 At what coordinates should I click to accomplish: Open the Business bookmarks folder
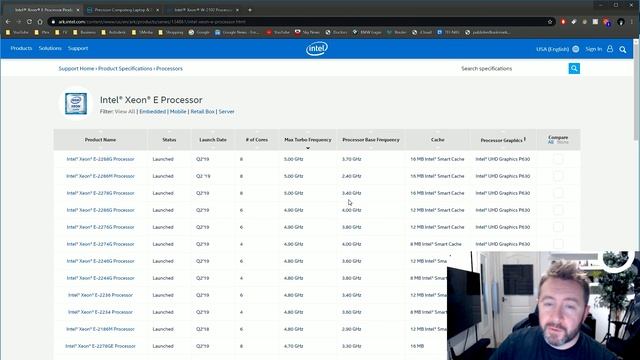(x=84, y=32)
